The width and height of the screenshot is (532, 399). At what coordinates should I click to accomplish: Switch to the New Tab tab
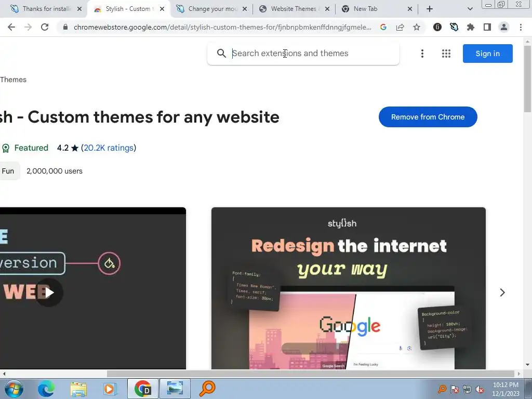[376, 9]
